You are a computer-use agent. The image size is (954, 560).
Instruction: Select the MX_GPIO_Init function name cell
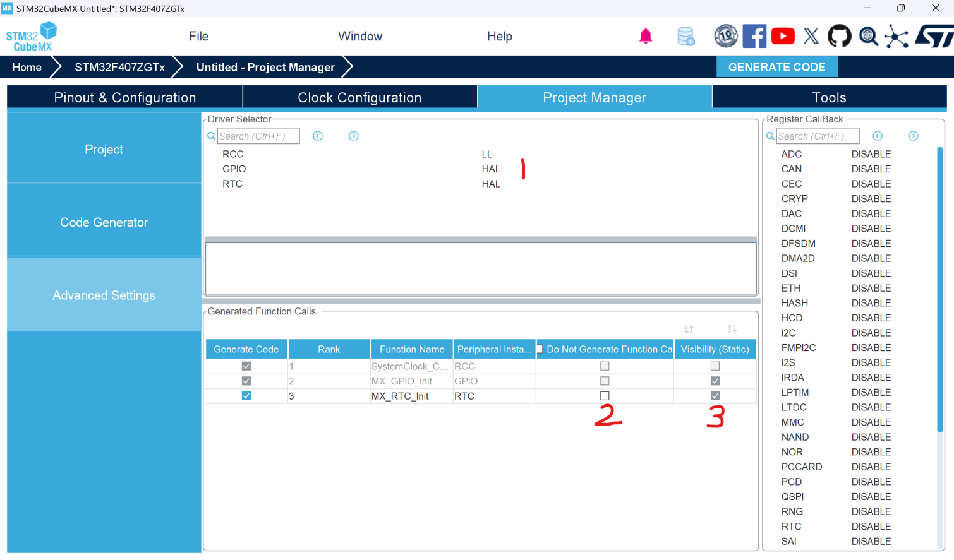point(412,381)
